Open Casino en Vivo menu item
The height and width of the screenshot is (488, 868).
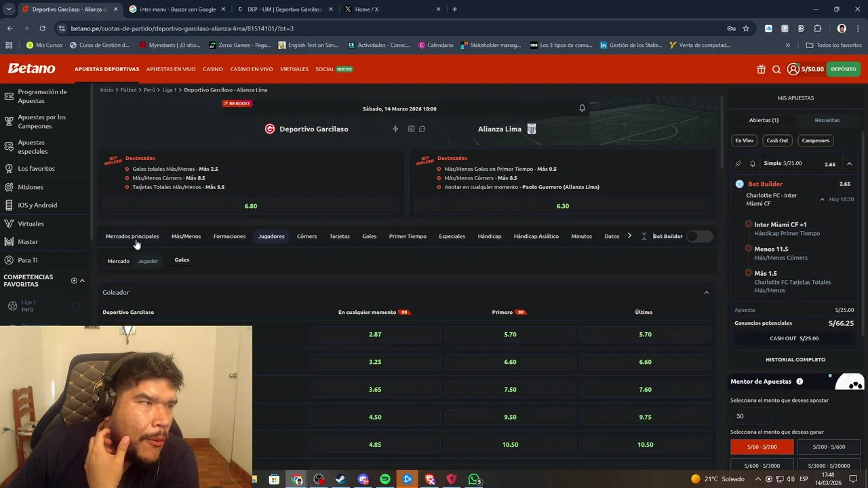point(252,69)
